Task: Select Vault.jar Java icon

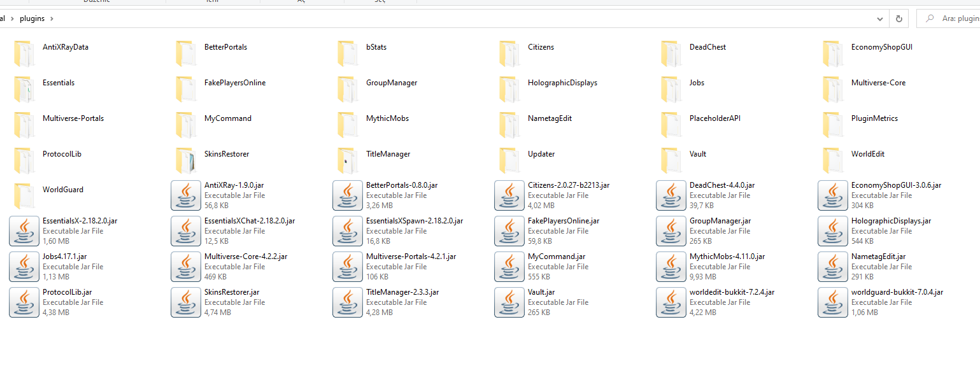Action: pos(509,302)
